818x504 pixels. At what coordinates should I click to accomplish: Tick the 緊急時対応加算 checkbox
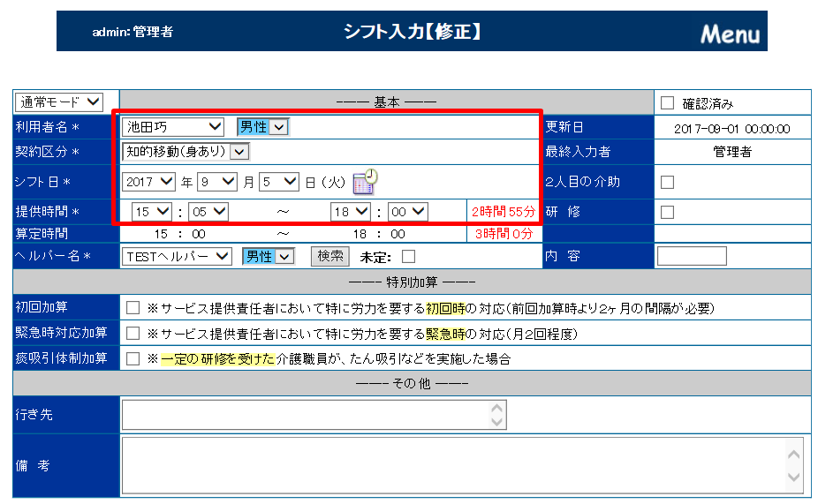[x=133, y=334]
